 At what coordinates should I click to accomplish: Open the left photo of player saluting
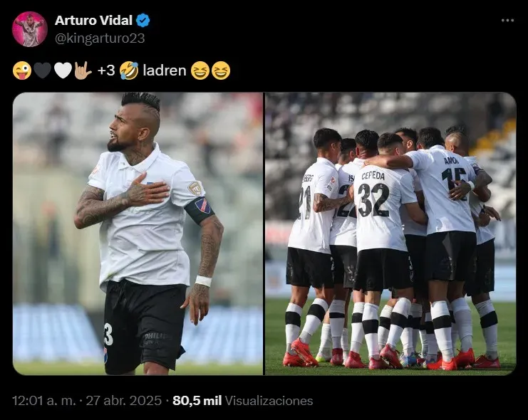[138, 233]
